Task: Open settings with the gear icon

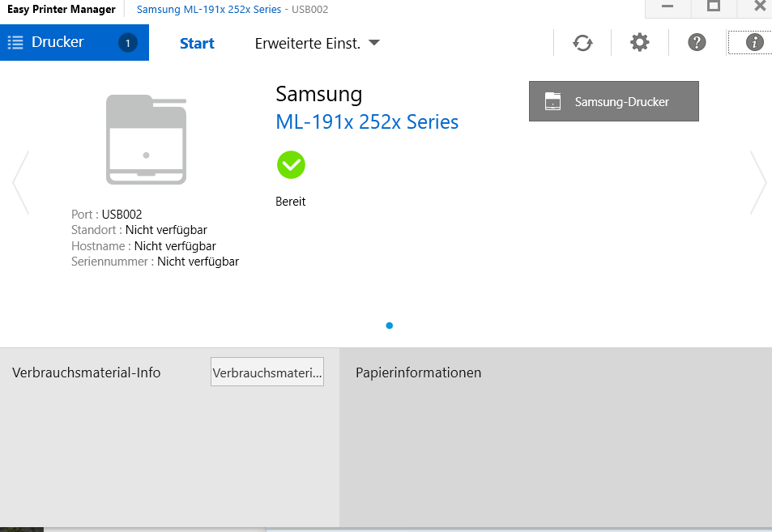Action: pyautogui.click(x=640, y=42)
